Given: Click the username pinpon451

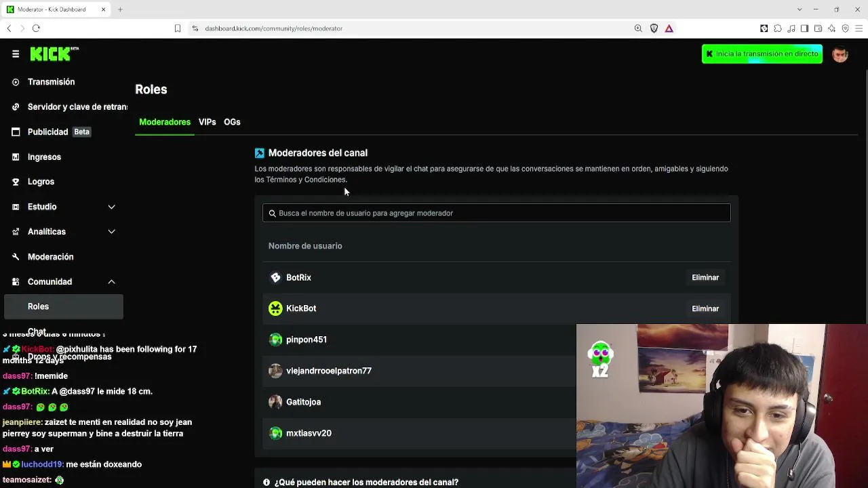Looking at the screenshot, I should 307,340.
